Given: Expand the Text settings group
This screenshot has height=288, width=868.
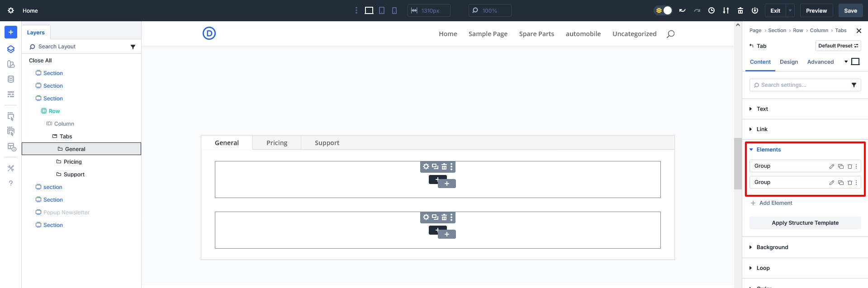Looking at the screenshot, I should pos(762,109).
